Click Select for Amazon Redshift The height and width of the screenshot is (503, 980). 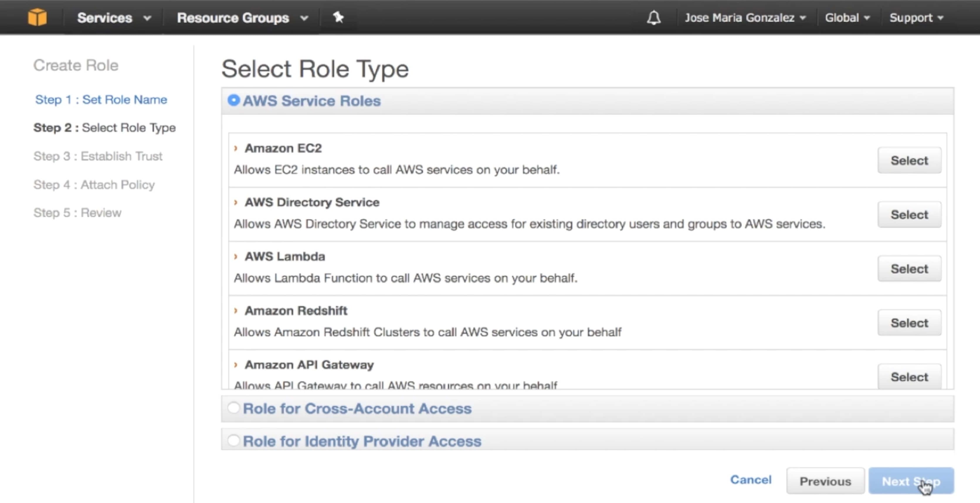909,323
